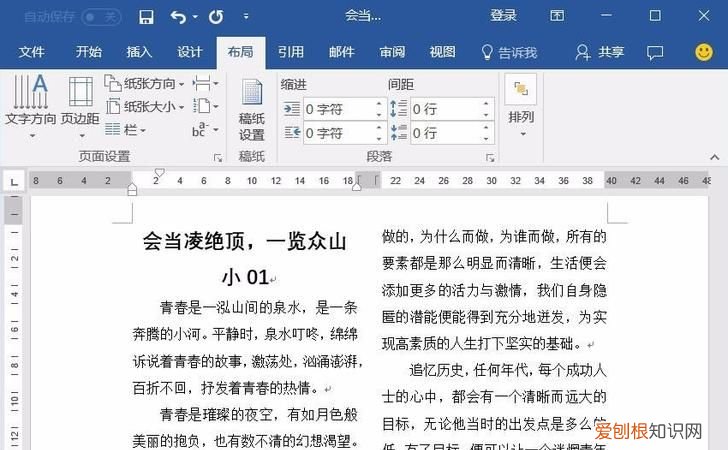Switch to the 设计 tab

190,52
